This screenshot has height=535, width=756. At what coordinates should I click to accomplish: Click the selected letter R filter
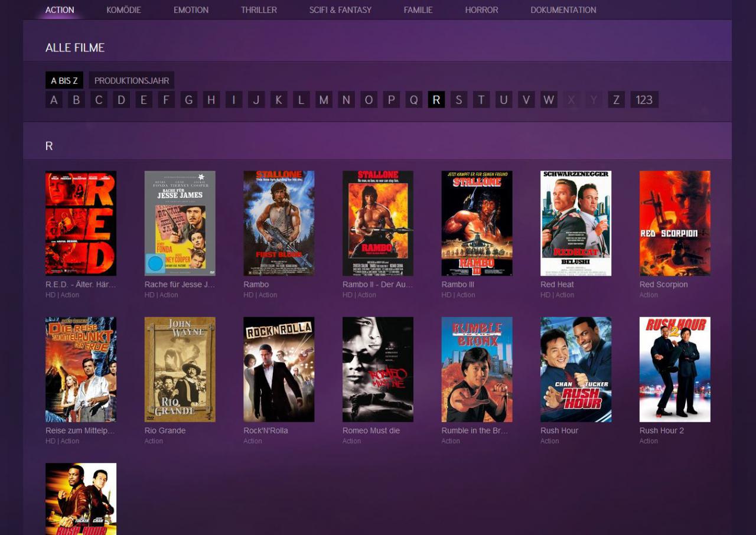pyautogui.click(x=436, y=100)
